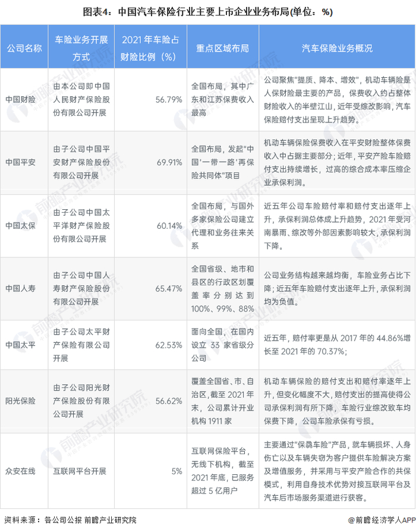Image resolution: width=416 pixels, height=532 pixels.
Task: Click 全国布局，其中广东和江苏 cell
Action: pos(223,99)
